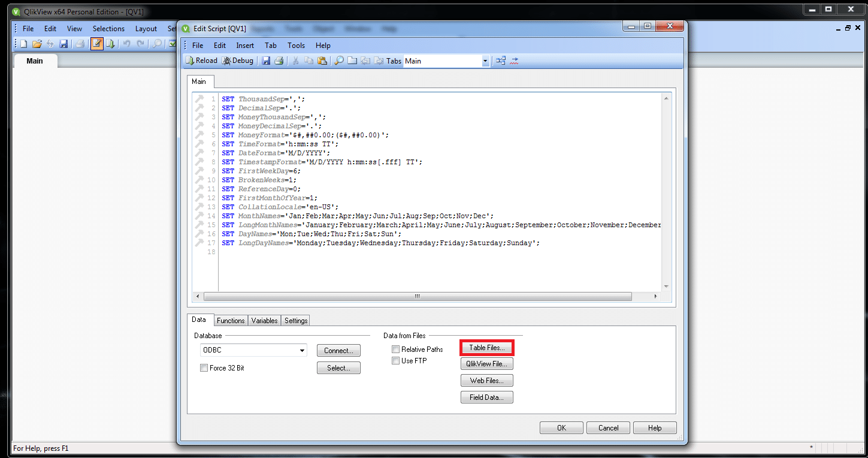Click the QlikView File... button
Viewport: 868px width, 458px height.
click(x=487, y=364)
